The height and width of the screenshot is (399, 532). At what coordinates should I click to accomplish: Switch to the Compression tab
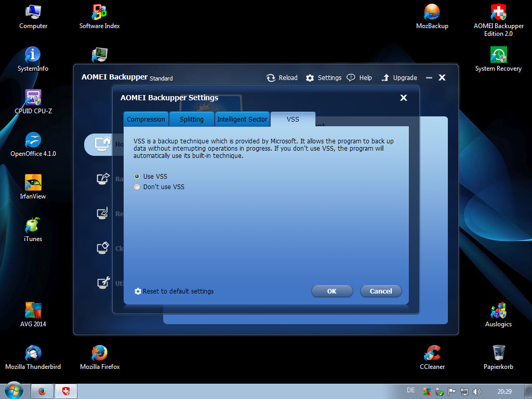(x=146, y=119)
